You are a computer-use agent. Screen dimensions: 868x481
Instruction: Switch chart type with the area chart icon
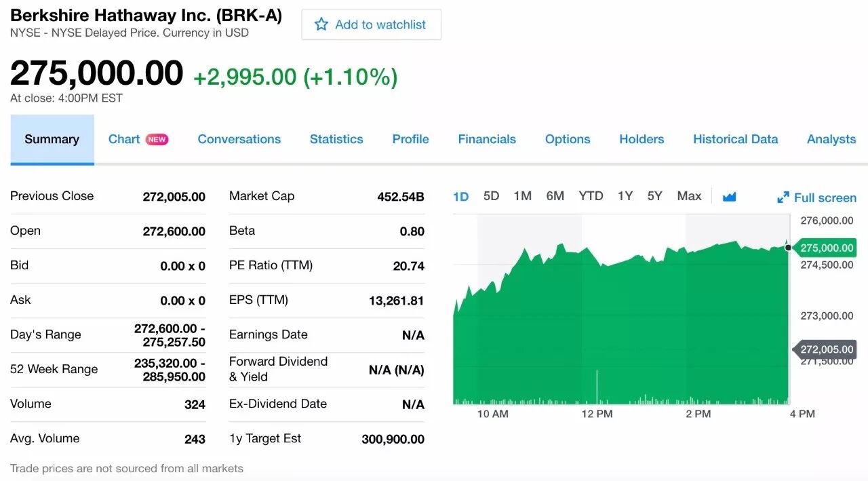coord(729,197)
